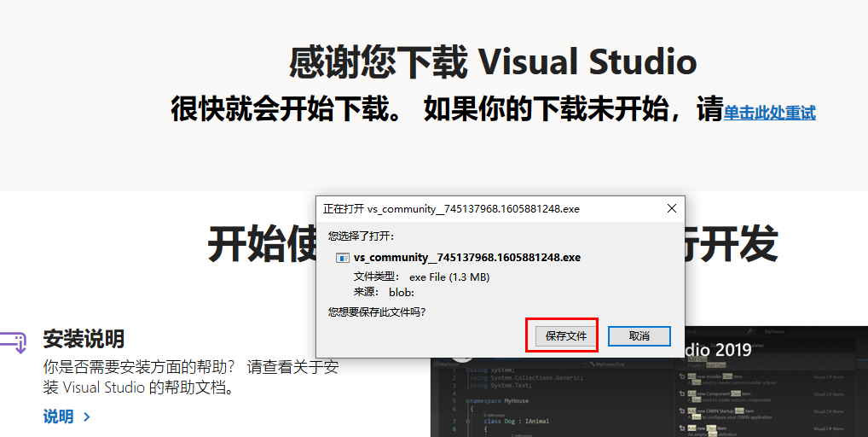Click the exe file icon in dialog
Screen dimensions: 868x437
click(343, 258)
